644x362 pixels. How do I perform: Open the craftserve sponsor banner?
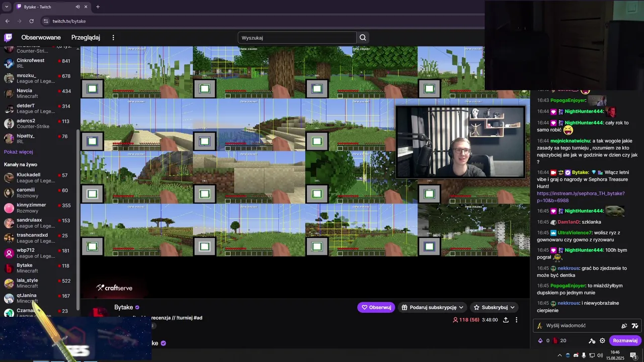[x=115, y=288]
